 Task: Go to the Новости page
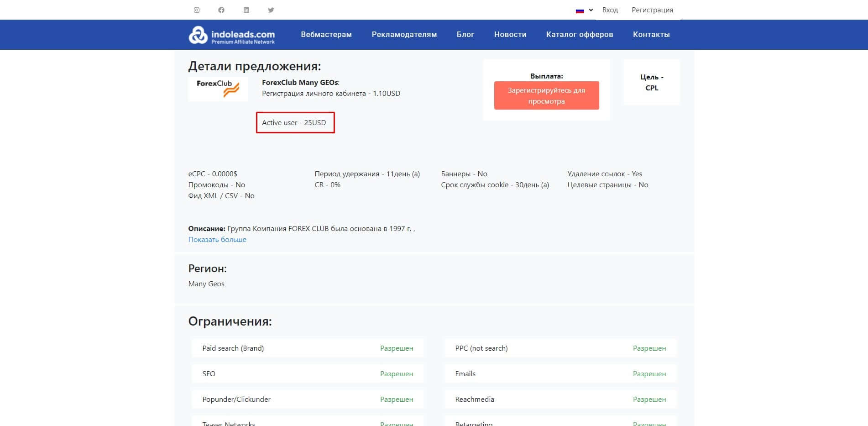pos(510,35)
